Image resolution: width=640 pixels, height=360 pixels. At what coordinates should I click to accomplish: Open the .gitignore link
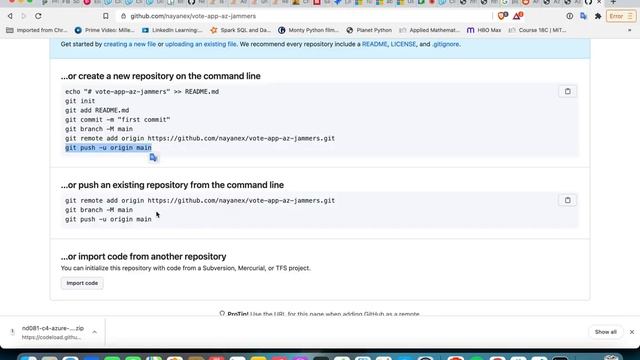pos(445,44)
